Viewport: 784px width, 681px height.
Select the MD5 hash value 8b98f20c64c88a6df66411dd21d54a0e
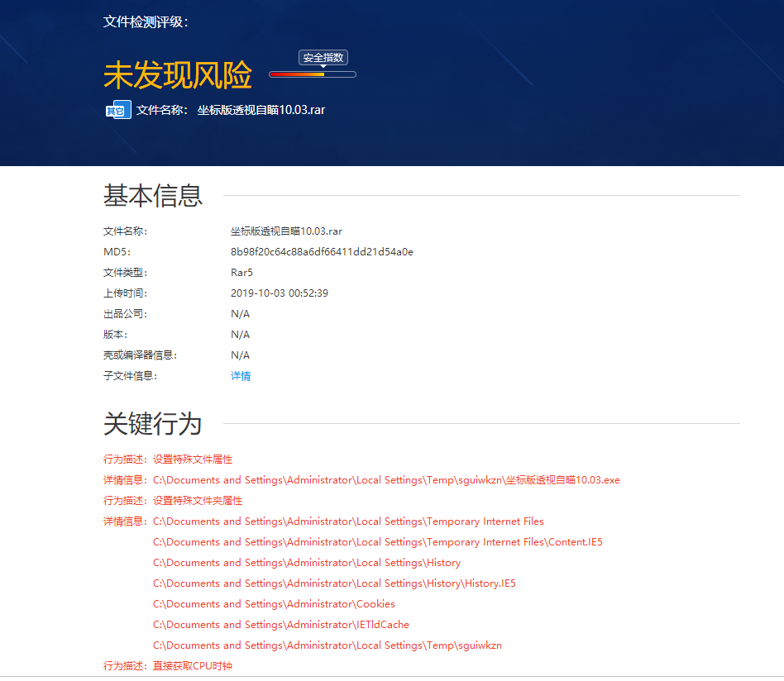pos(322,252)
